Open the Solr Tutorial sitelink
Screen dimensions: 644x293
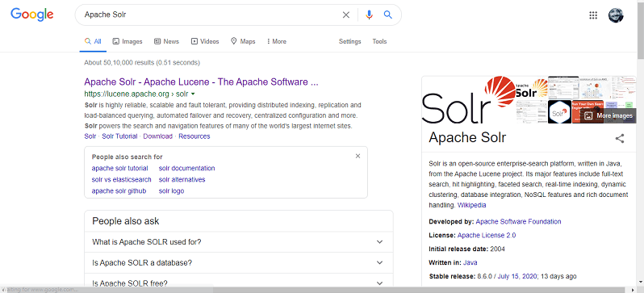(119, 136)
